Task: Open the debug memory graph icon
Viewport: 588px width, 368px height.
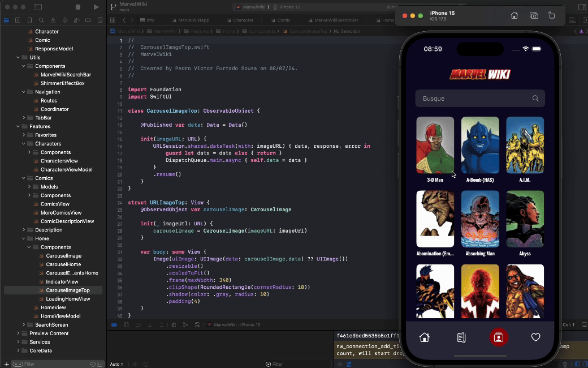Action: pos(185,325)
